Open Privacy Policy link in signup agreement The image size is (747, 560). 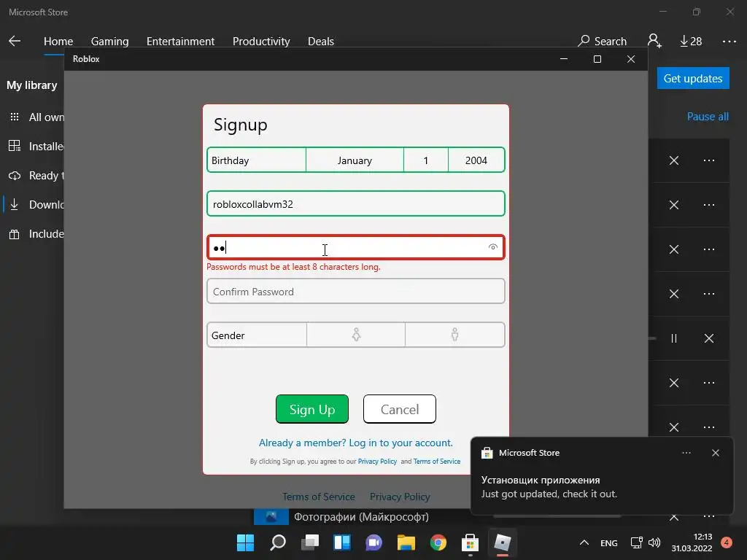coord(377,462)
